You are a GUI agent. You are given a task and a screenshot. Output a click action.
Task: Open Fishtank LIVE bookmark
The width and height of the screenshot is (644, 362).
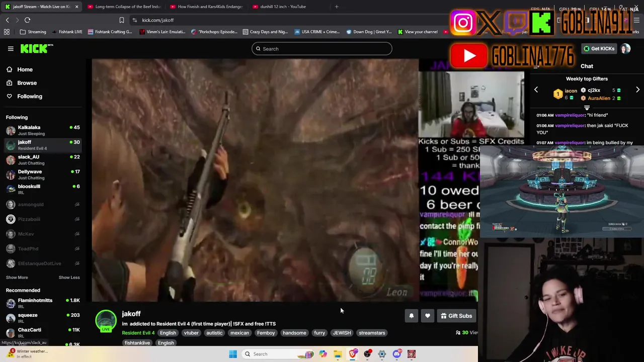pyautogui.click(x=67, y=32)
